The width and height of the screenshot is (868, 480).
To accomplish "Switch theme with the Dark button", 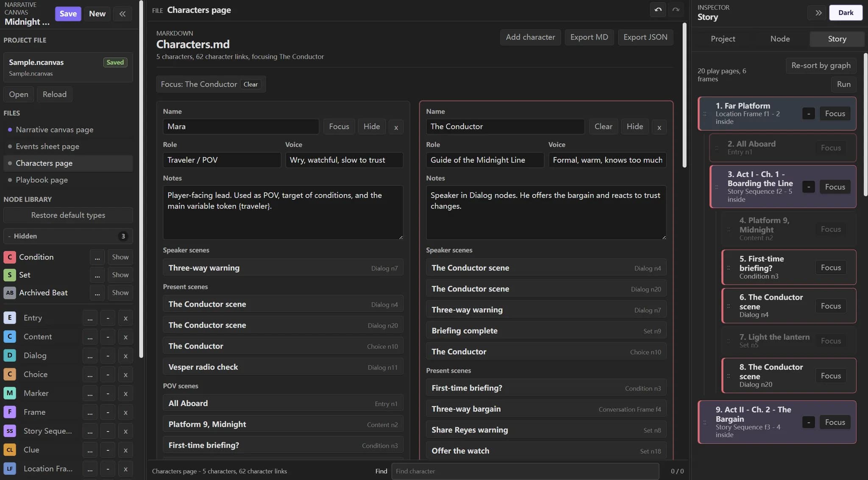I will click(x=846, y=13).
